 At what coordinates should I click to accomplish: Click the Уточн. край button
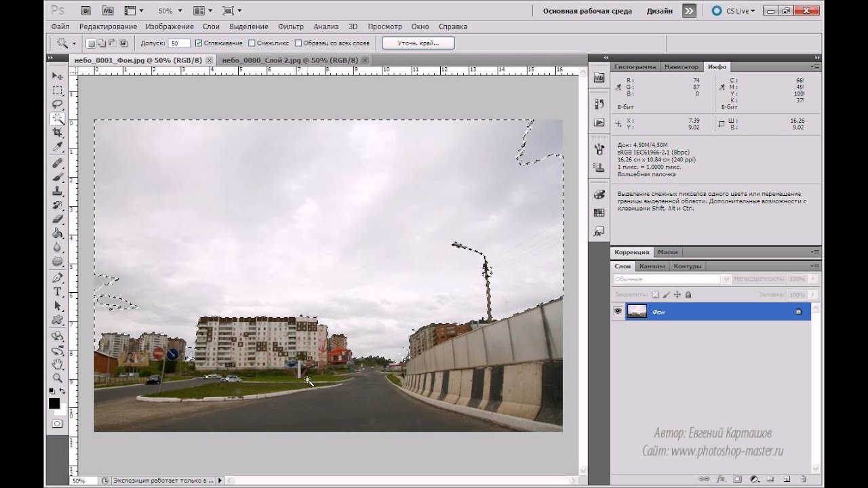point(418,43)
